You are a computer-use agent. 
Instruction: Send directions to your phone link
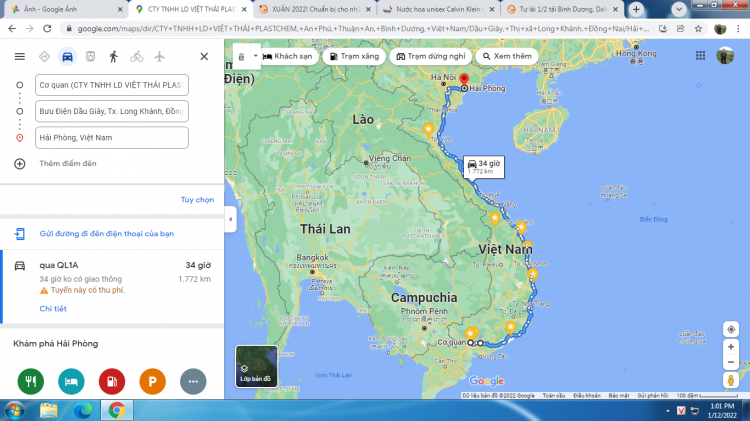(x=107, y=233)
